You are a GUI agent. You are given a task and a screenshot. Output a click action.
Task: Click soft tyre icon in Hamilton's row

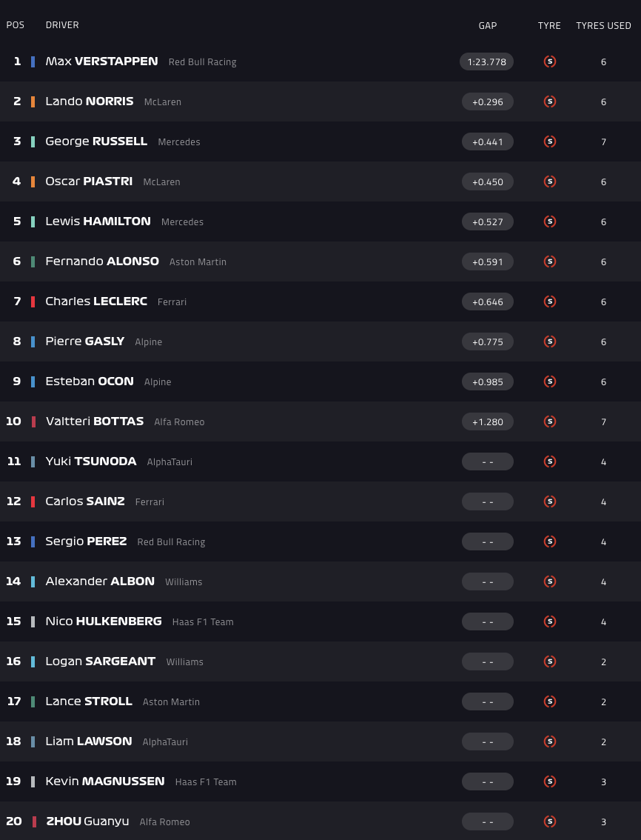click(x=549, y=221)
